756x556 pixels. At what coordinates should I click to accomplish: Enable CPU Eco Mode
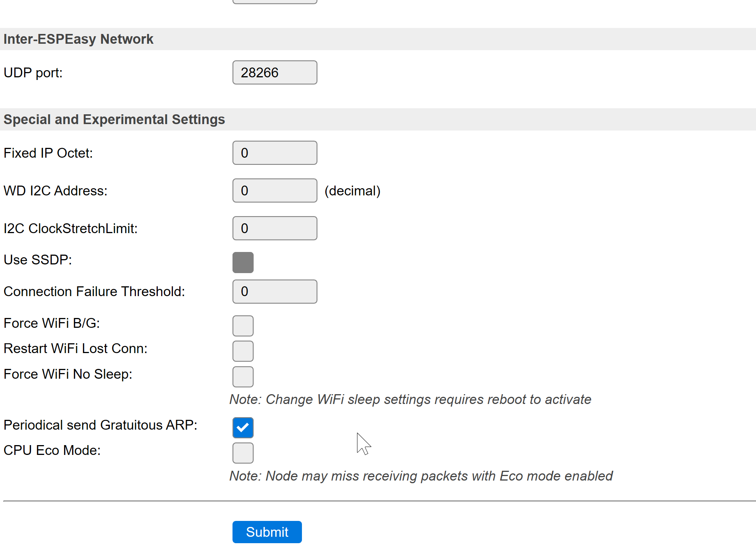[243, 453]
